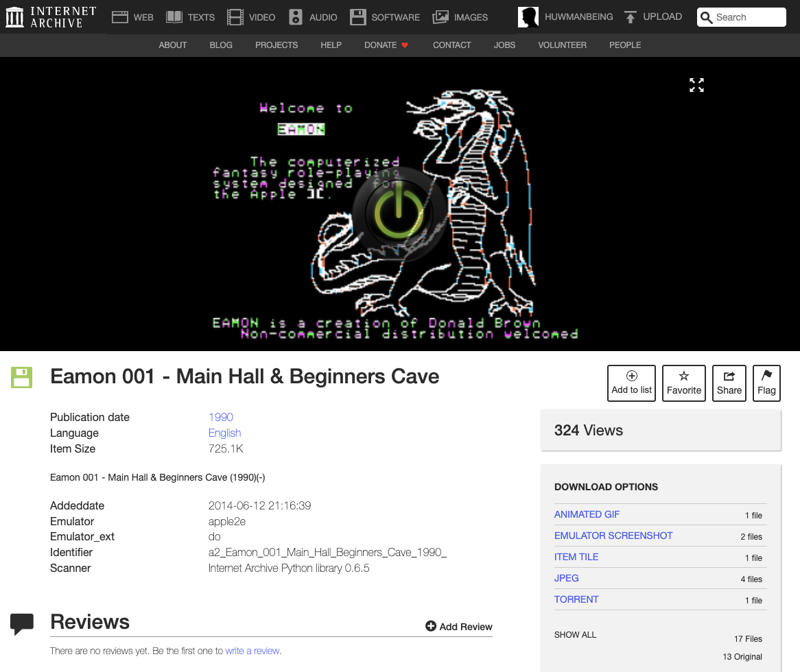This screenshot has height=672, width=800.
Task: Click the green software floppy item icon
Action: pyautogui.click(x=21, y=377)
